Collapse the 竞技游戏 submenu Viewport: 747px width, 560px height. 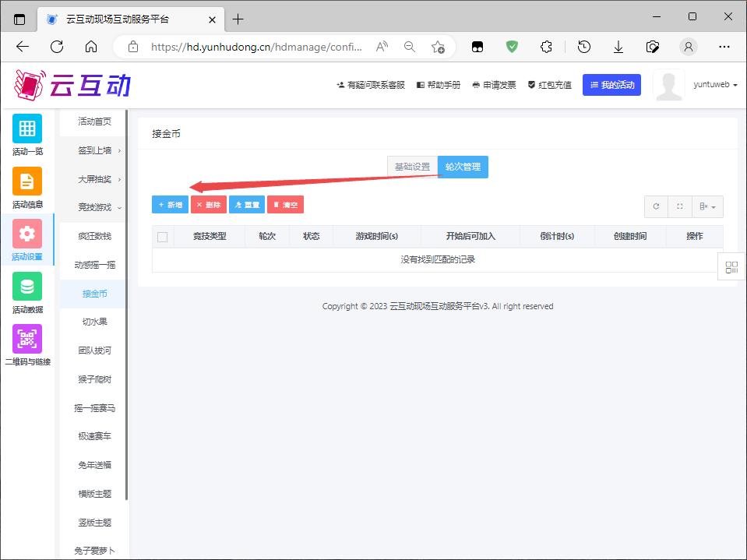pos(94,207)
